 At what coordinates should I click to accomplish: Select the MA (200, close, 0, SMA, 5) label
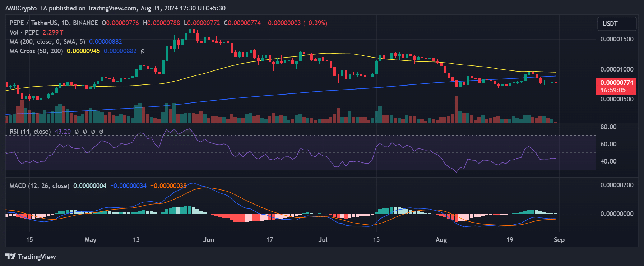47,42
